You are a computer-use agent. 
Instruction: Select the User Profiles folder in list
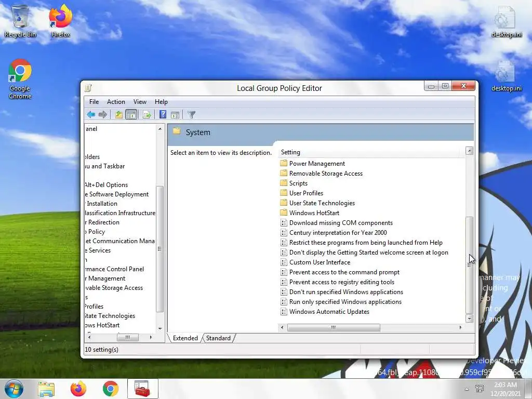(302, 193)
